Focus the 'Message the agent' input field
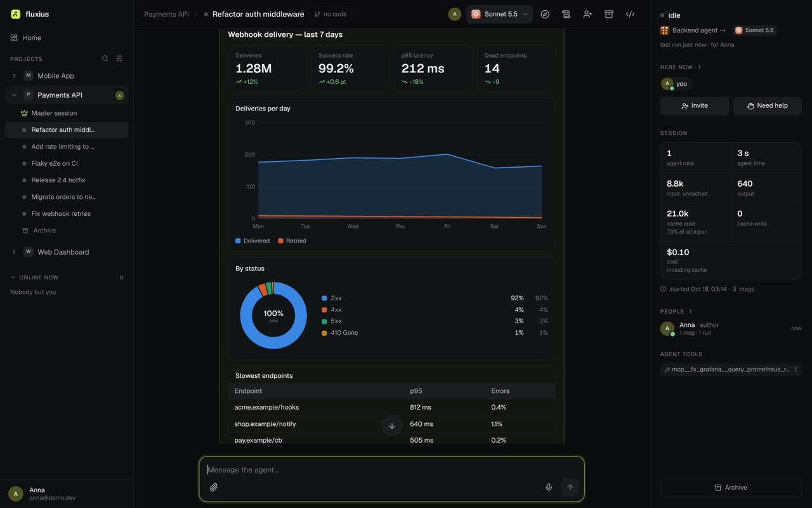 391,470
